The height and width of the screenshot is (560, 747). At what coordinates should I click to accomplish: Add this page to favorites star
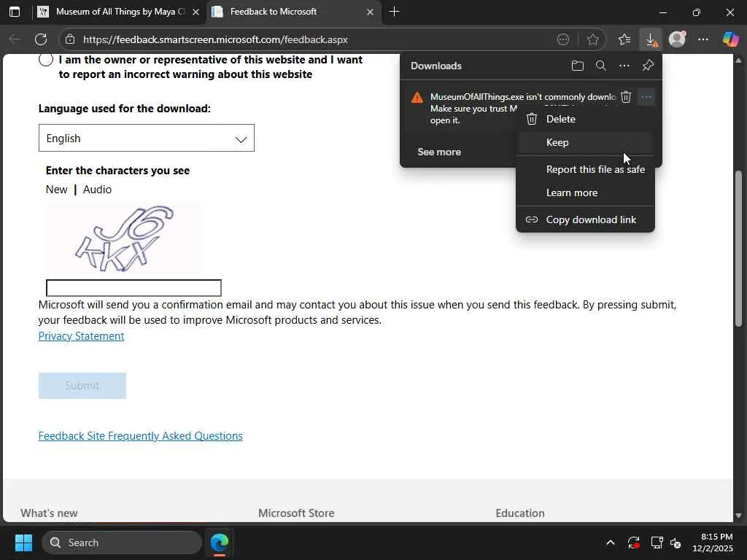coord(592,39)
